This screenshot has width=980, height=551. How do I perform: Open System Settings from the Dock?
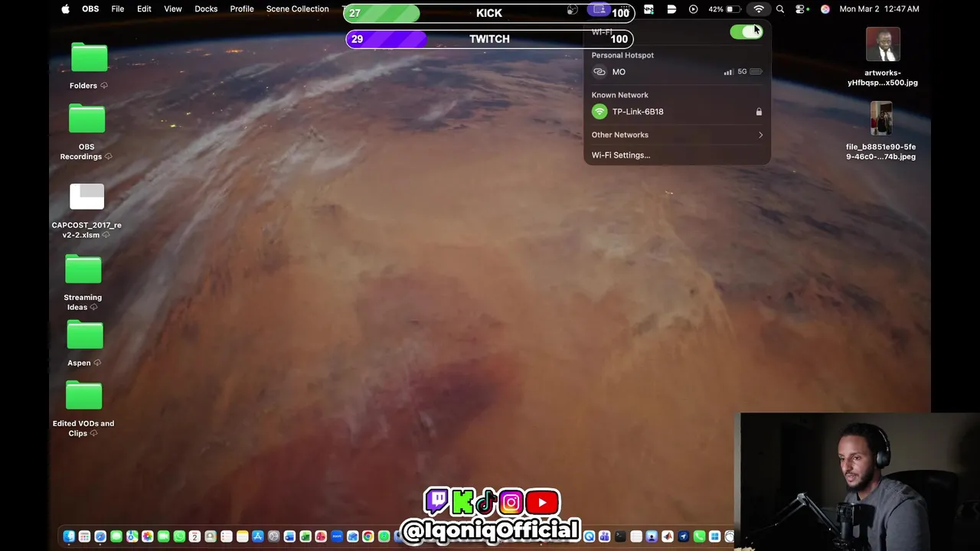pyautogui.click(x=273, y=536)
